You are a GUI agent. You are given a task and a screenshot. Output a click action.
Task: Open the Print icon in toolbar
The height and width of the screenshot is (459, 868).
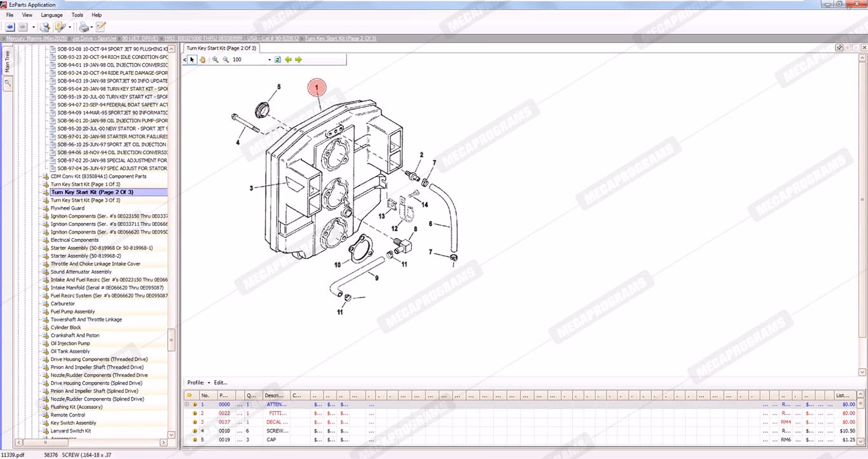pyautogui.click(x=84, y=27)
